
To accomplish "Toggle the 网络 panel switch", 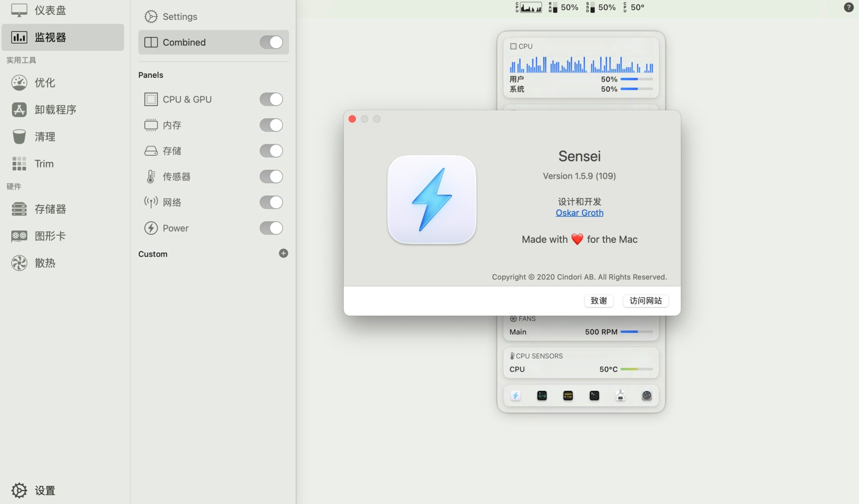I will point(271,202).
